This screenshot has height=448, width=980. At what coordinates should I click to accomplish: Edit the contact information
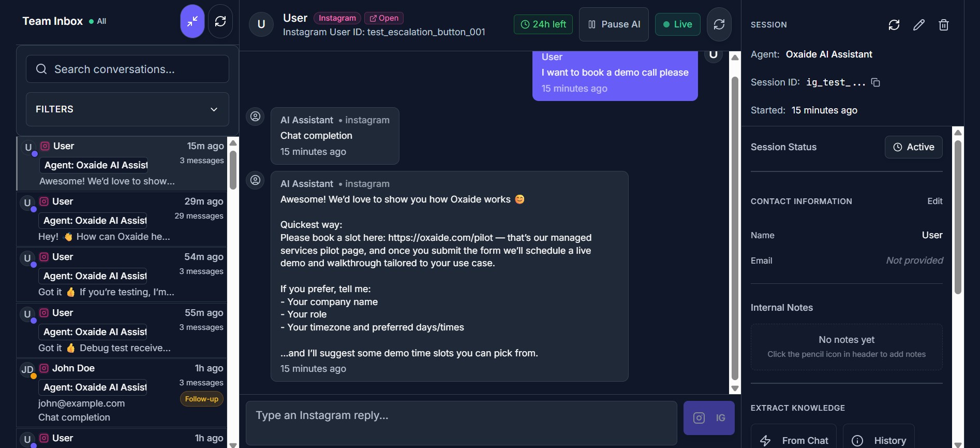pos(934,201)
